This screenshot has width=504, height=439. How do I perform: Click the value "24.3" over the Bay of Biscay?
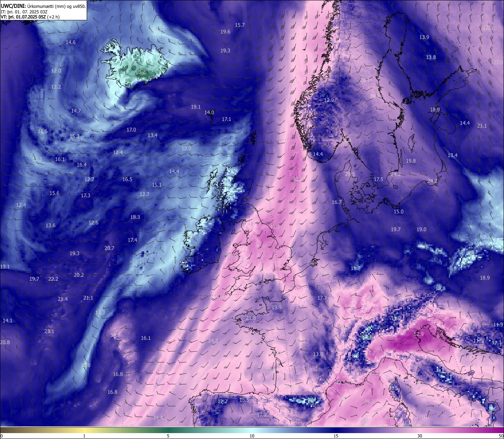[x=213, y=341]
